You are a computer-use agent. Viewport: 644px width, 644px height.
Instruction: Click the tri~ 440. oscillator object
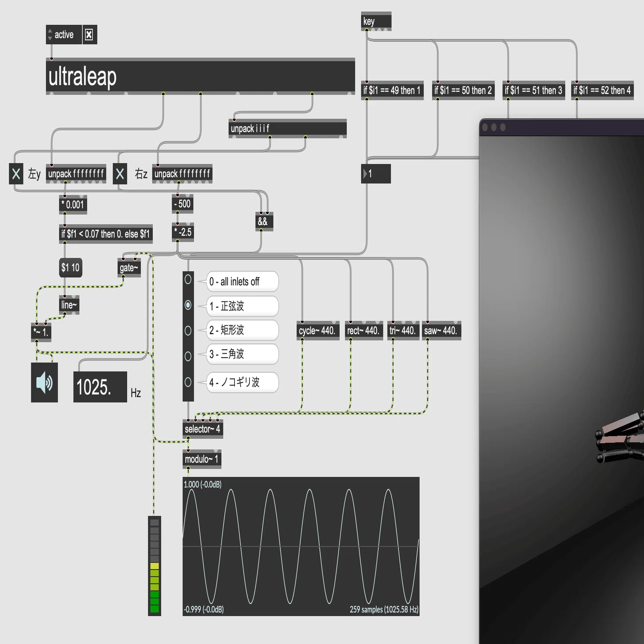pyautogui.click(x=403, y=331)
